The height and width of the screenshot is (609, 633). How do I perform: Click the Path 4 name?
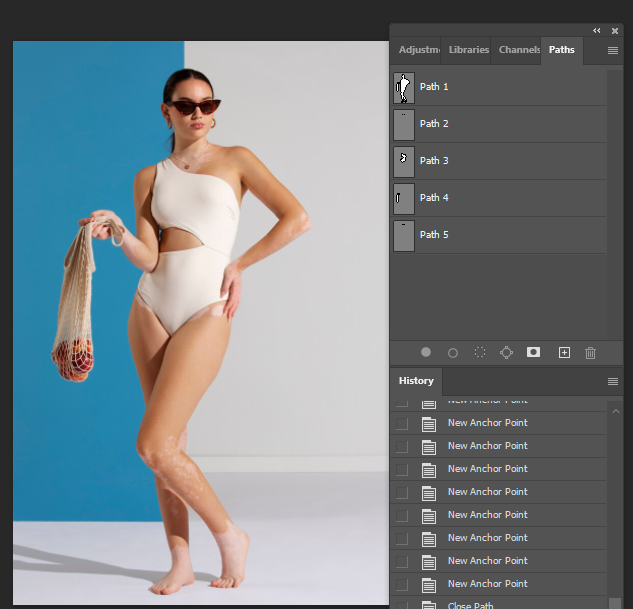click(434, 198)
